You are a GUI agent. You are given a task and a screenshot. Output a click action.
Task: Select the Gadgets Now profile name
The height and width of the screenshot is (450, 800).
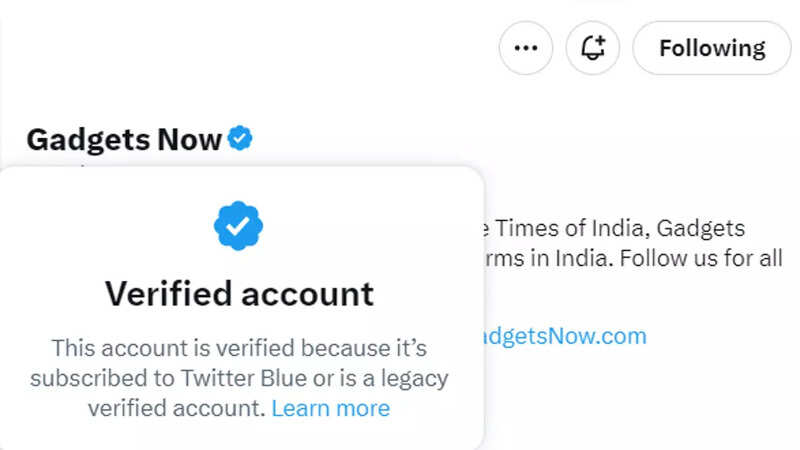click(x=124, y=140)
